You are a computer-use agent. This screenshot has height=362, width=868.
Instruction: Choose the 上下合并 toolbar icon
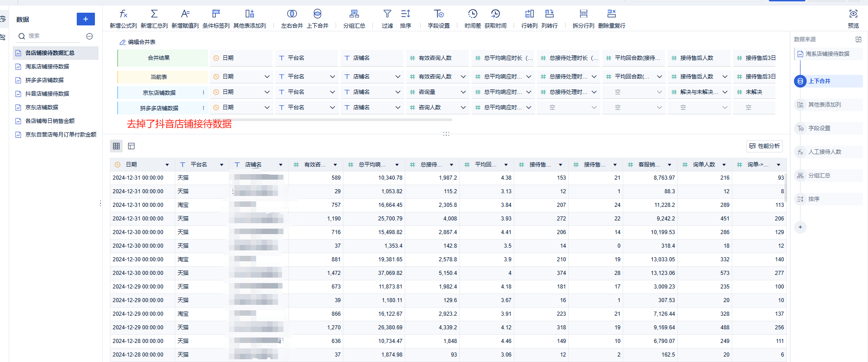pyautogui.click(x=317, y=14)
